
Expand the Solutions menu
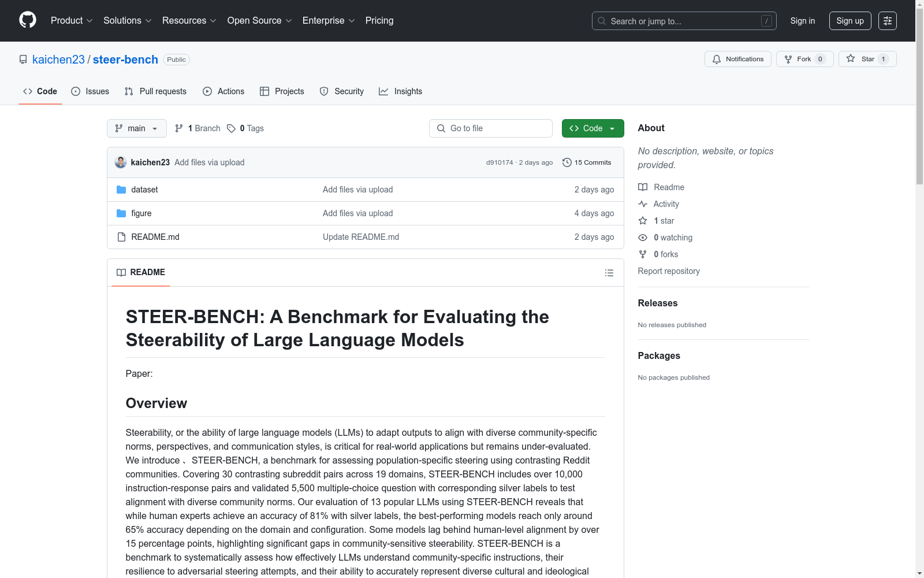tap(128, 20)
